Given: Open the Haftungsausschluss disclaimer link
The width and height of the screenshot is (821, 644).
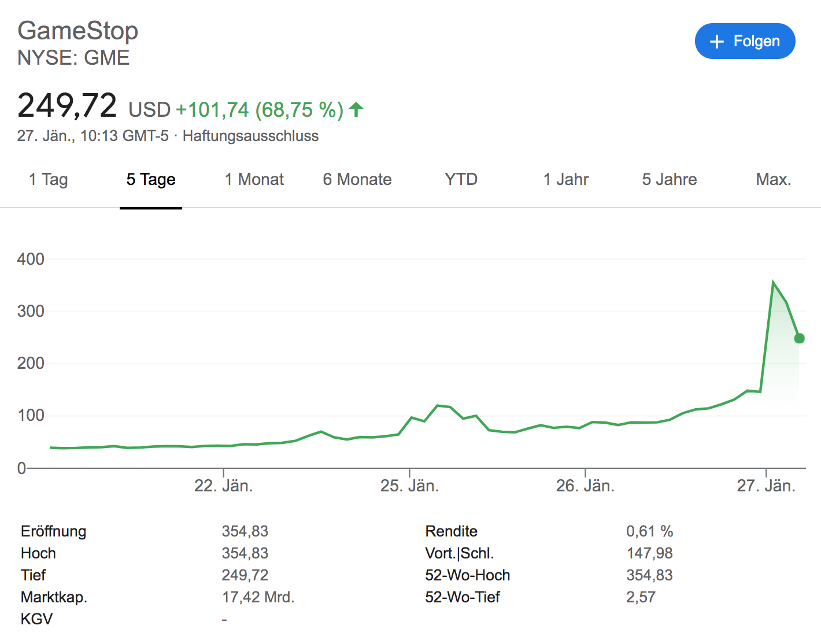Looking at the screenshot, I should click(250, 136).
